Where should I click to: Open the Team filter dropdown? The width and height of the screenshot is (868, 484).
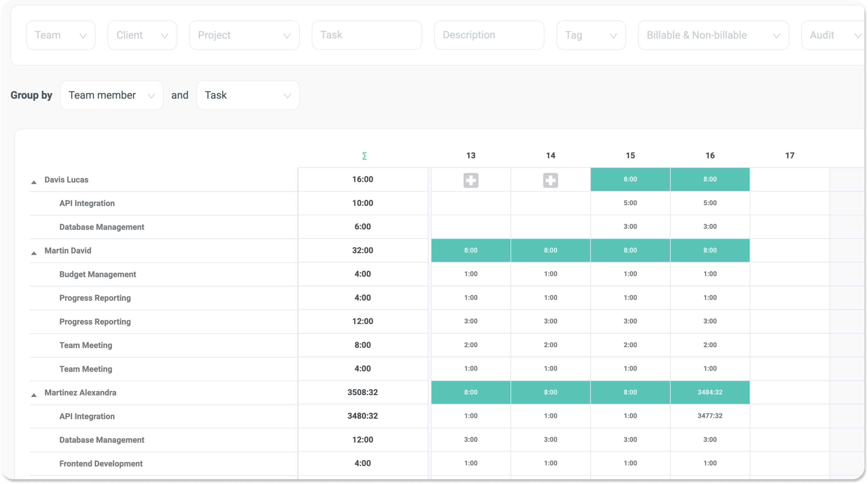61,35
